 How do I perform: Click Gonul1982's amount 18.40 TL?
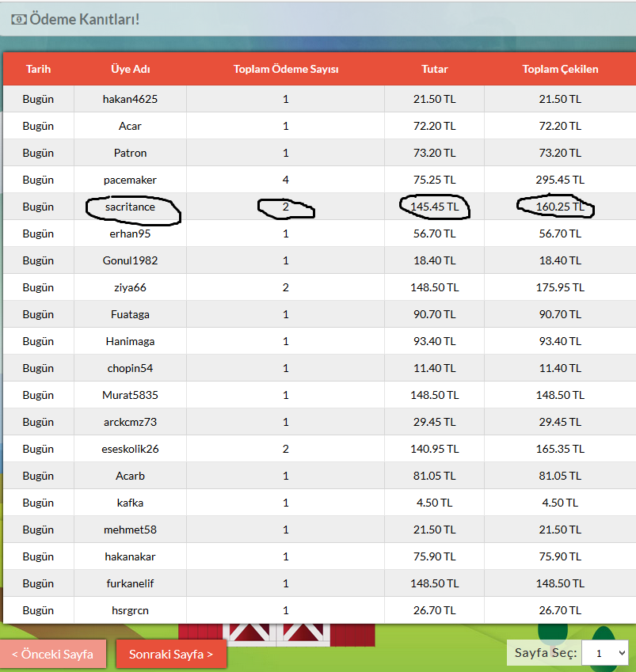coord(435,260)
